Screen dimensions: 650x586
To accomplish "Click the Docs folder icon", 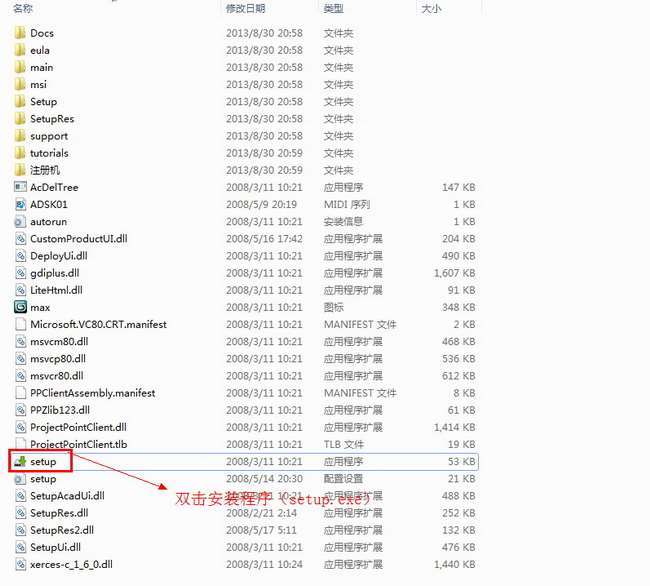I will click(x=20, y=33).
